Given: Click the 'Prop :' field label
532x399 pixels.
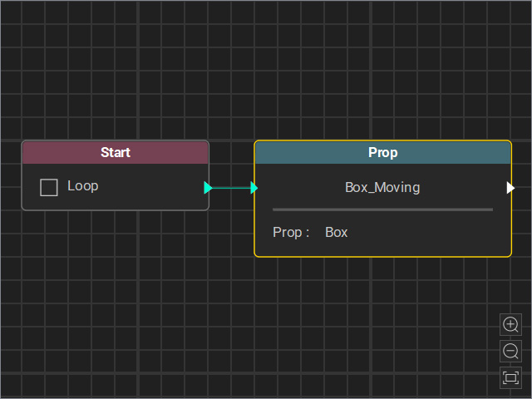Looking at the screenshot, I should coord(291,233).
